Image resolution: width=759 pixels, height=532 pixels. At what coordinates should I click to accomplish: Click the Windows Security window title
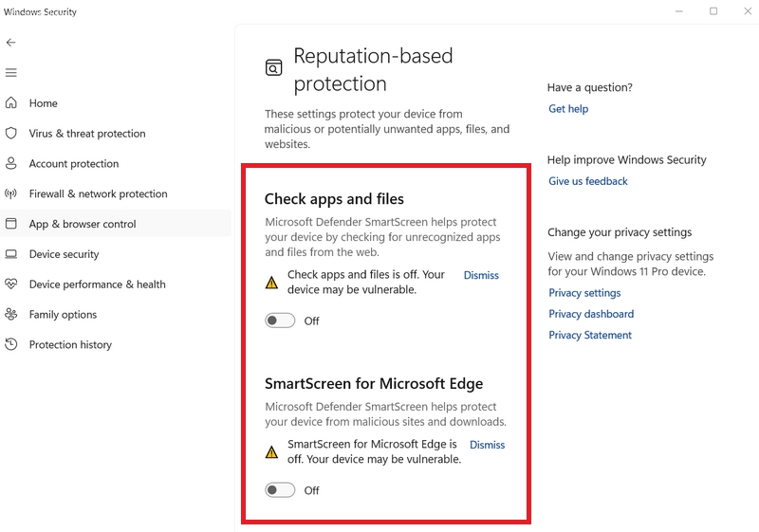(x=40, y=12)
